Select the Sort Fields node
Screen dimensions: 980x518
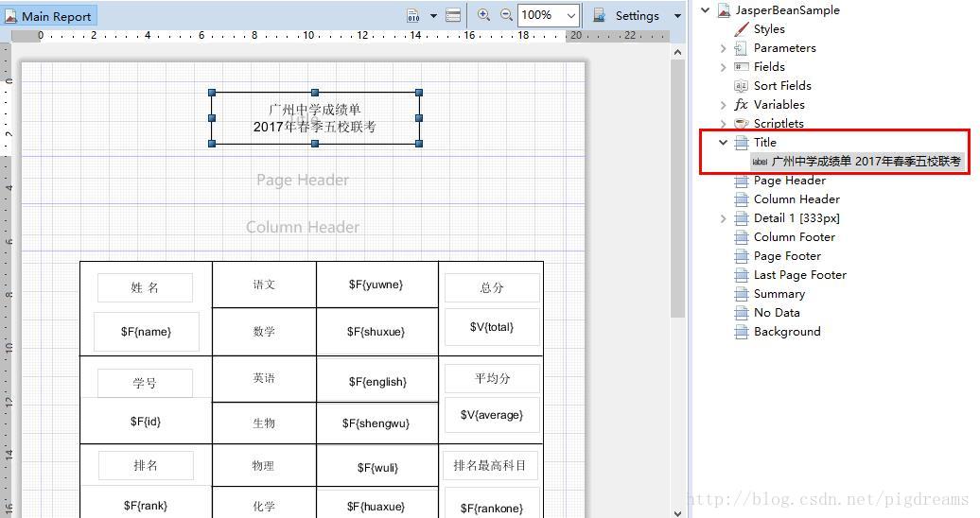point(782,86)
